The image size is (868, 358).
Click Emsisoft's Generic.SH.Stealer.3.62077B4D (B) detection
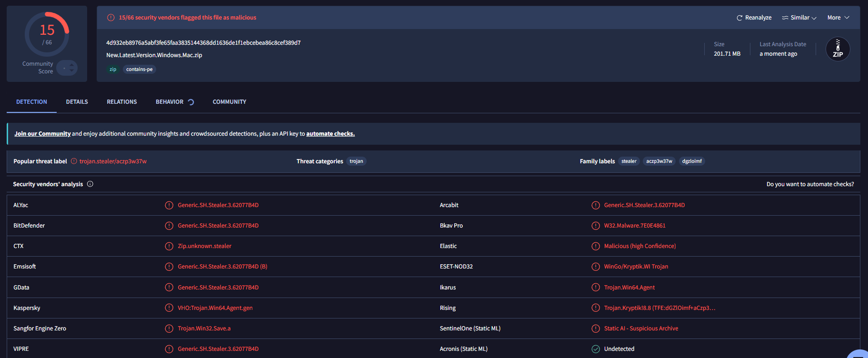coord(222,267)
